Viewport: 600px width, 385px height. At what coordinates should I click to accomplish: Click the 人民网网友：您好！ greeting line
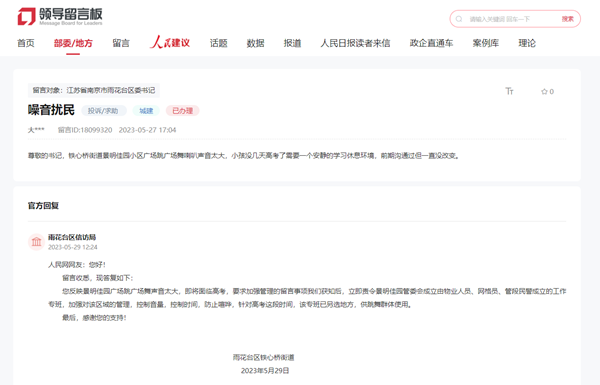(77, 265)
